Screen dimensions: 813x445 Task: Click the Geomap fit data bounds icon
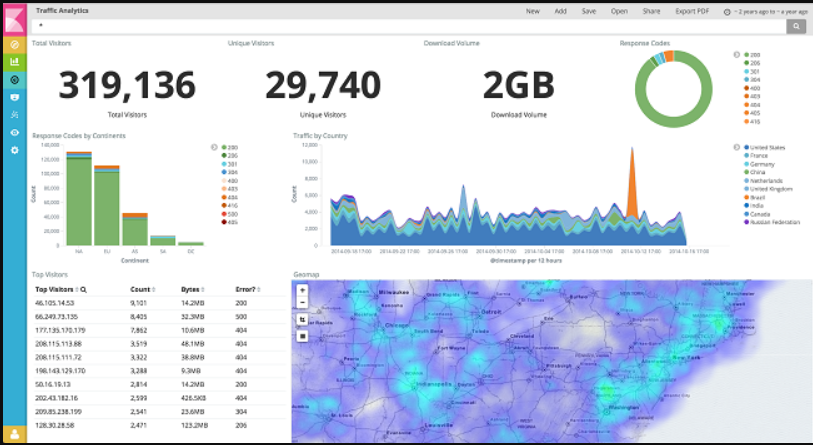302,319
